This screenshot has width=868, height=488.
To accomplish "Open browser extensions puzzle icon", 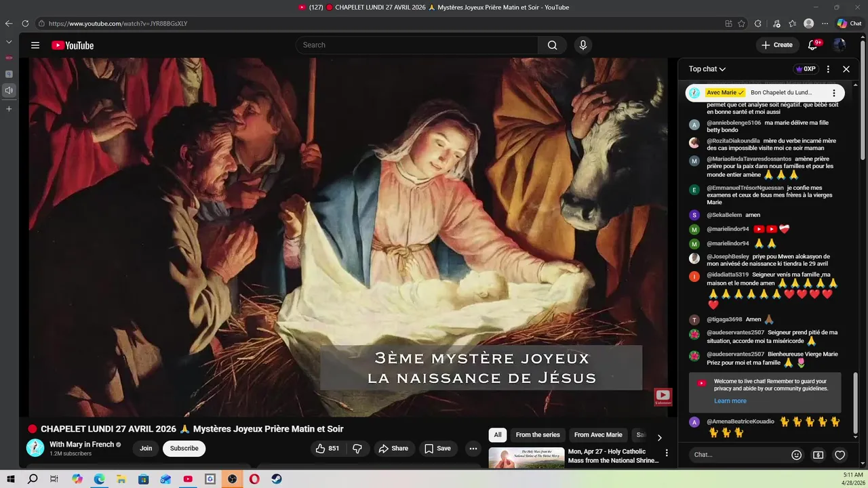I will [758, 24].
